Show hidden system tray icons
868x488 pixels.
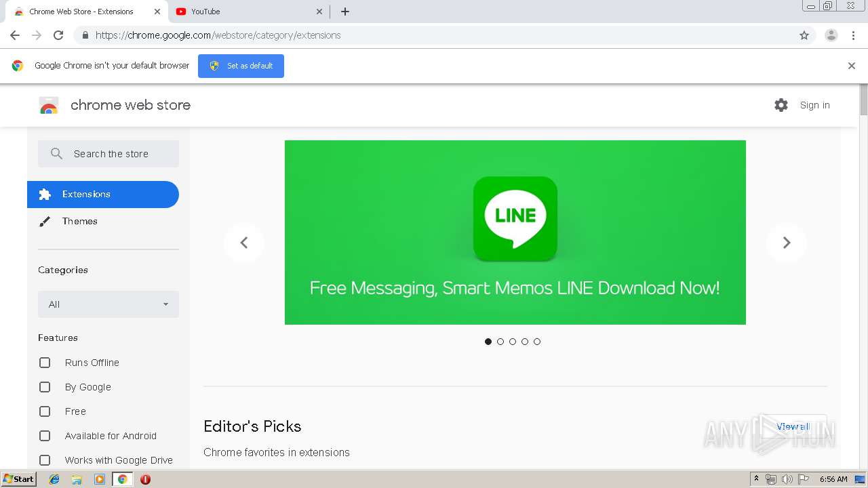click(756, 479)
